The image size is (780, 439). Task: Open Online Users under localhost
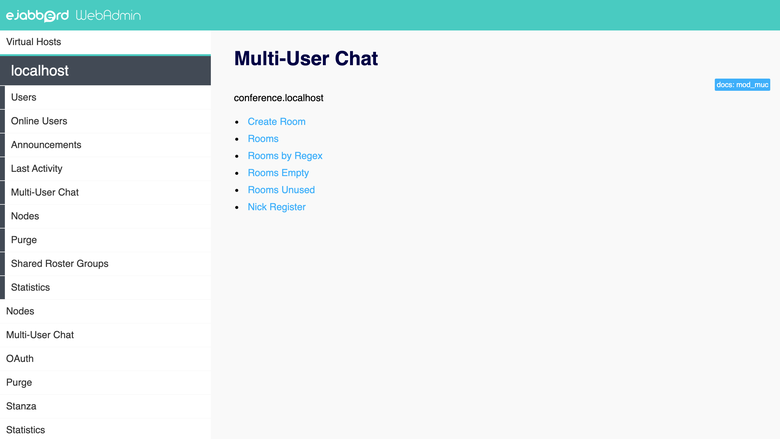point(108,121)
